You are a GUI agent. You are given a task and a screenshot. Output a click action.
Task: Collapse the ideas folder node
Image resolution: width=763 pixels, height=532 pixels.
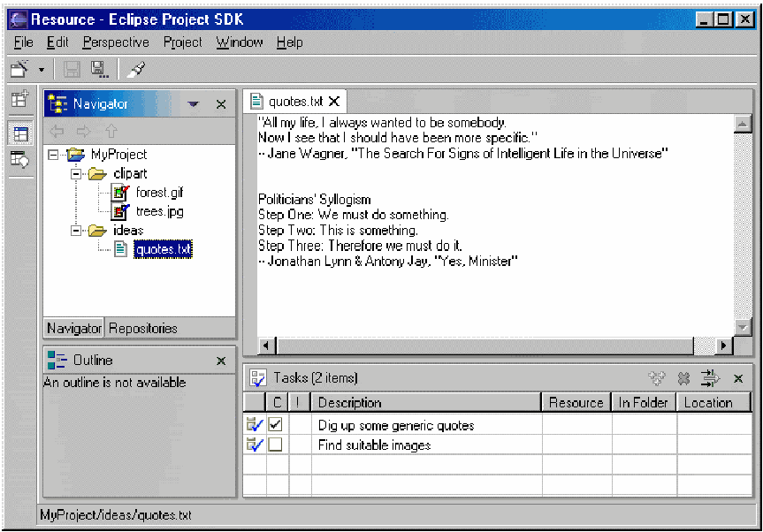click(x=76, y=231)
